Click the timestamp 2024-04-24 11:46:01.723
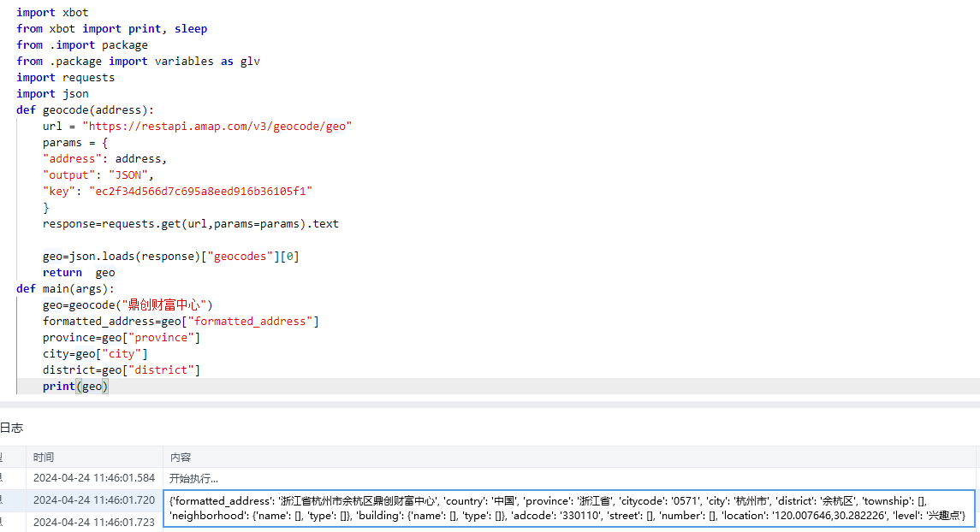The height and width of the screenshot is (532, 980). [94, 522]
